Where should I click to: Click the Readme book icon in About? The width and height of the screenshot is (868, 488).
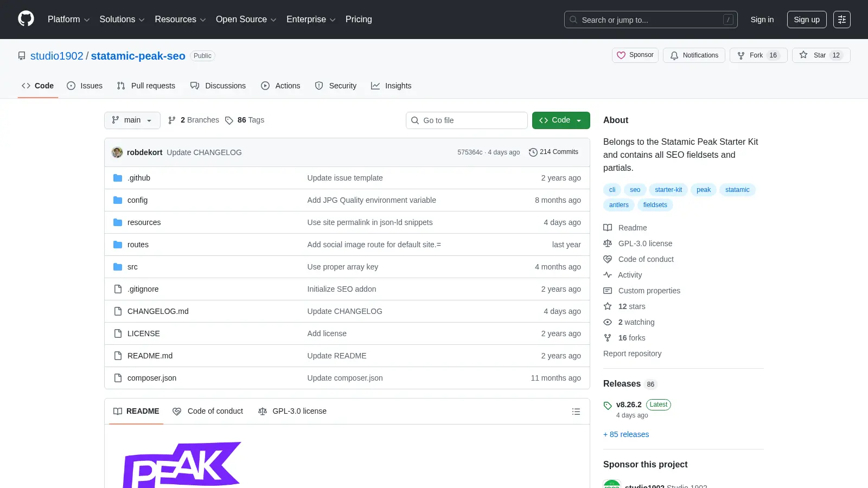point(608,228)
